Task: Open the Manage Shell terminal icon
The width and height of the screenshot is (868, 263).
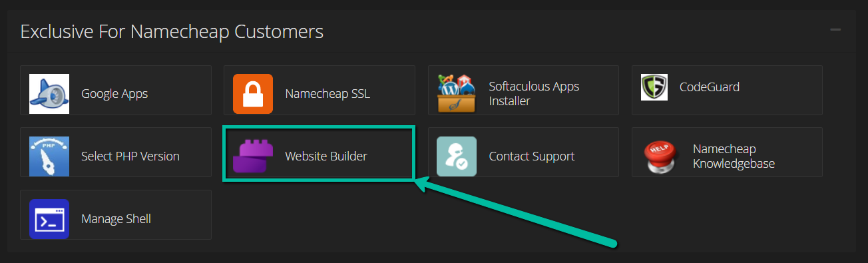Action: [x=49, y=219]
